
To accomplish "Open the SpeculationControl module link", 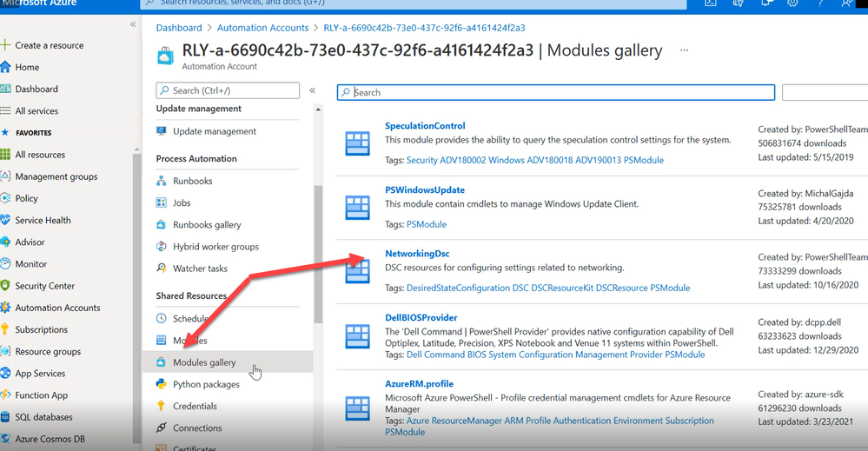I will [425, 126].
